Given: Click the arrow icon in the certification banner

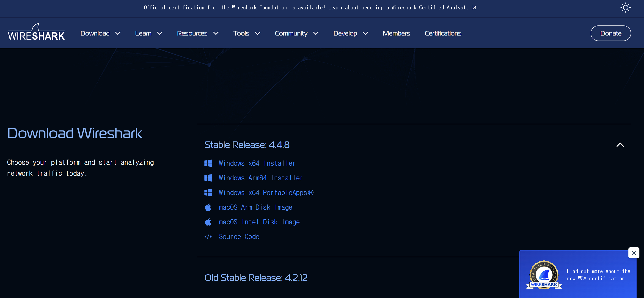Looking at the screenshot, I should pos(474,8).
